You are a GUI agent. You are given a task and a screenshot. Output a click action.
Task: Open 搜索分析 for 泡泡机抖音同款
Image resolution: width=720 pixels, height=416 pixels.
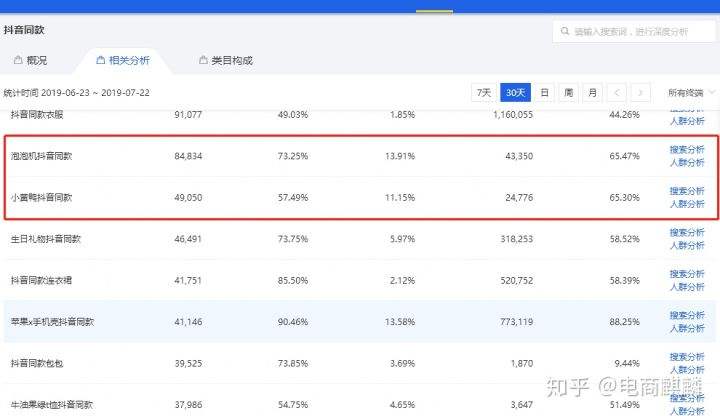(x=687, y=149)
